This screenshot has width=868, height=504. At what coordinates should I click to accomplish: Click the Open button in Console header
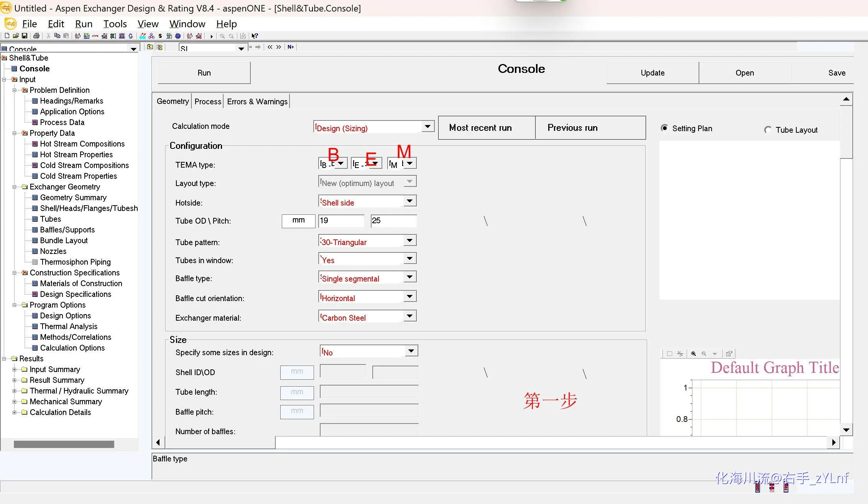tap(745, 73)
